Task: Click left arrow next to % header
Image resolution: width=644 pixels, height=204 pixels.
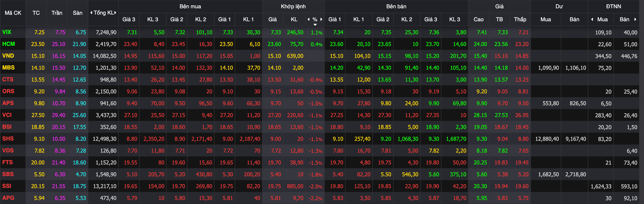Action: (x=309, y=19)
